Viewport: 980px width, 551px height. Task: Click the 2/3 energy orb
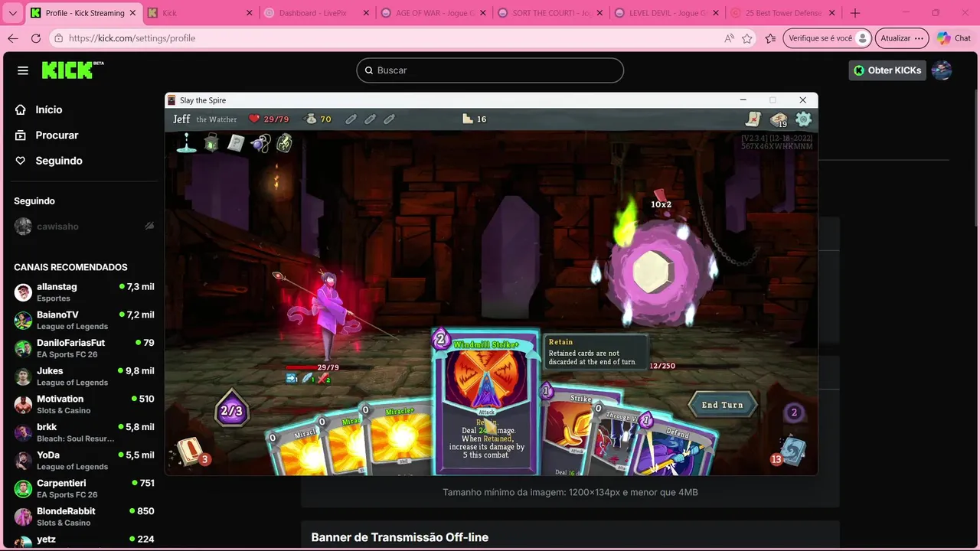click(231, 411)
